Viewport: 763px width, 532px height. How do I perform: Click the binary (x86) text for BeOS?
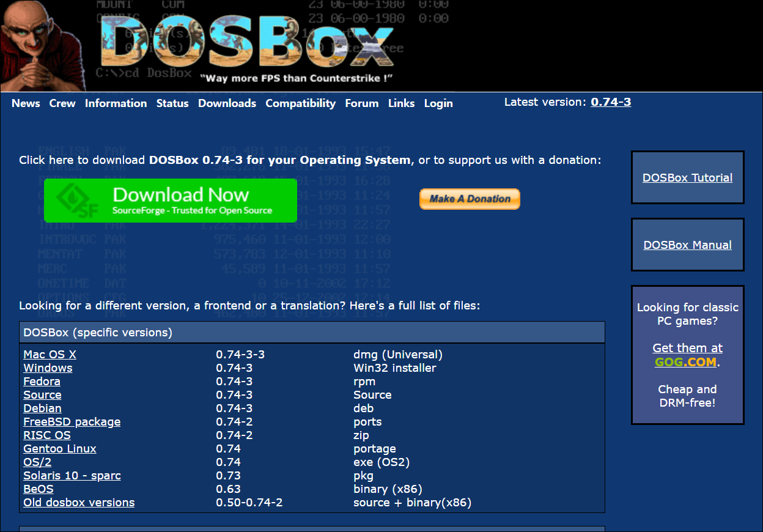point(388,489)
